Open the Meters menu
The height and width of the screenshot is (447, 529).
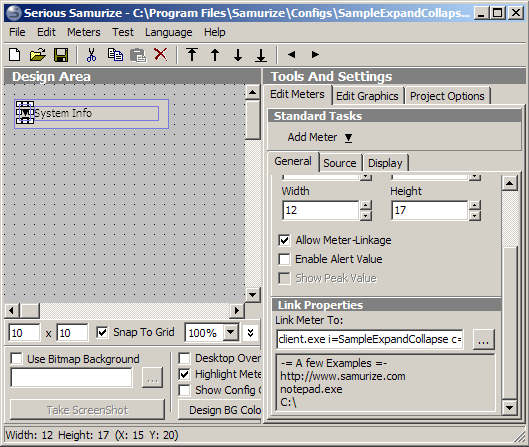[84, 32]
